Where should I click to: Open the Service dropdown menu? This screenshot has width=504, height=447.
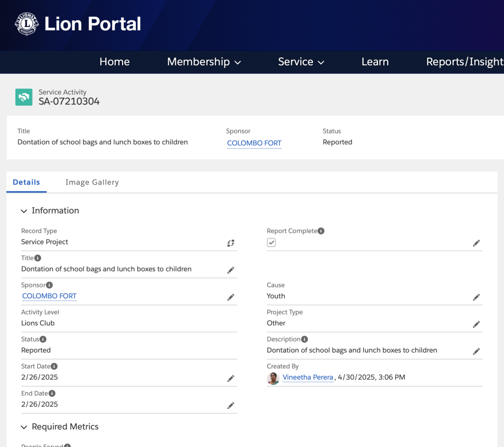coord(301,62)
